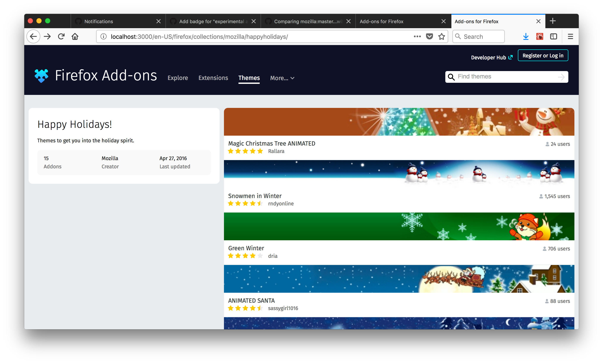Open Snowmen in Winter theme preview

399,174
